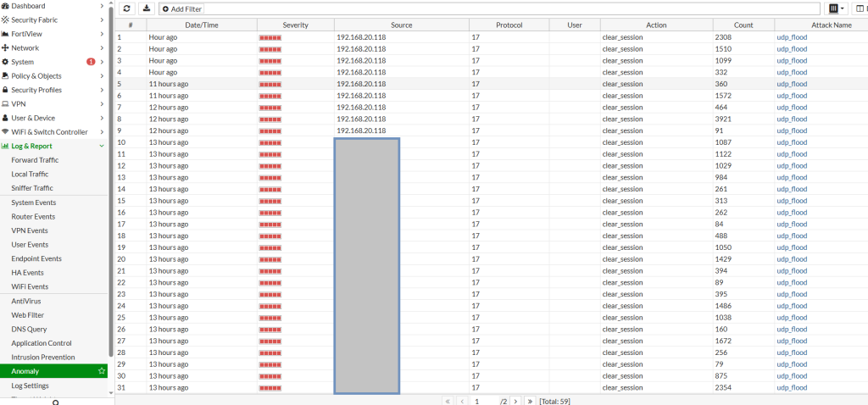Click the Security Fabric icon

point(6,20)
